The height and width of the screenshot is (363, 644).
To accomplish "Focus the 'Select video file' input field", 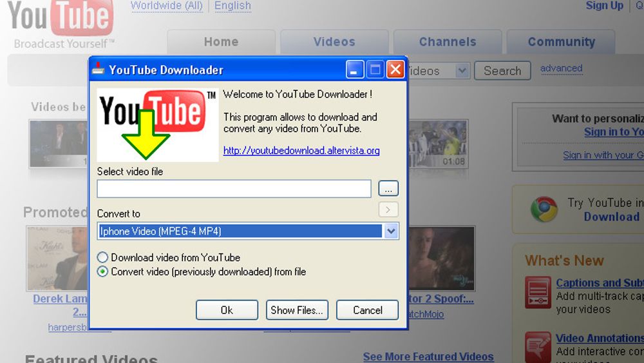I will pyautogui.click(x=234, y=189).
